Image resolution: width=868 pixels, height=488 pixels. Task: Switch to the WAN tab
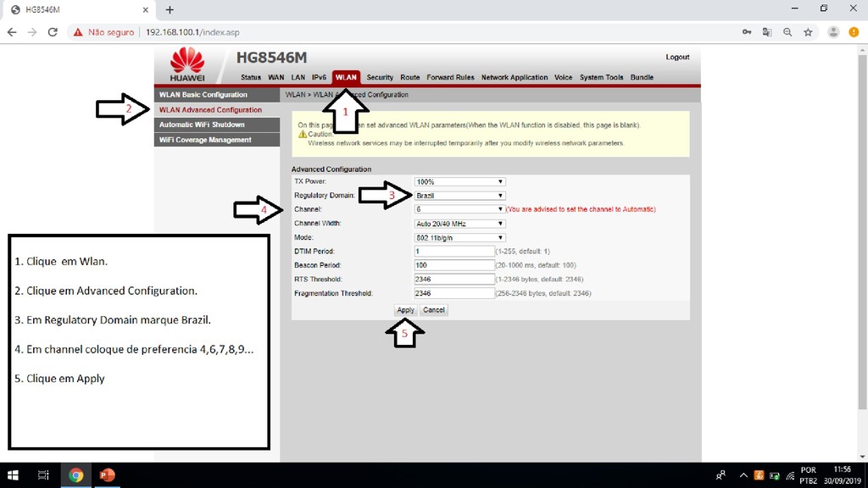(x=275, y=77)
